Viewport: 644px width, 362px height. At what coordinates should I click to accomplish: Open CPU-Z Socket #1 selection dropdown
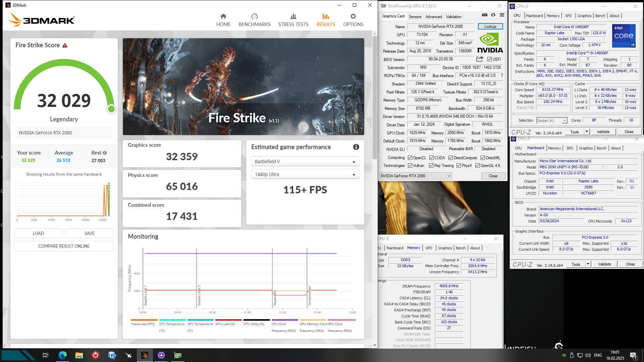552,121
